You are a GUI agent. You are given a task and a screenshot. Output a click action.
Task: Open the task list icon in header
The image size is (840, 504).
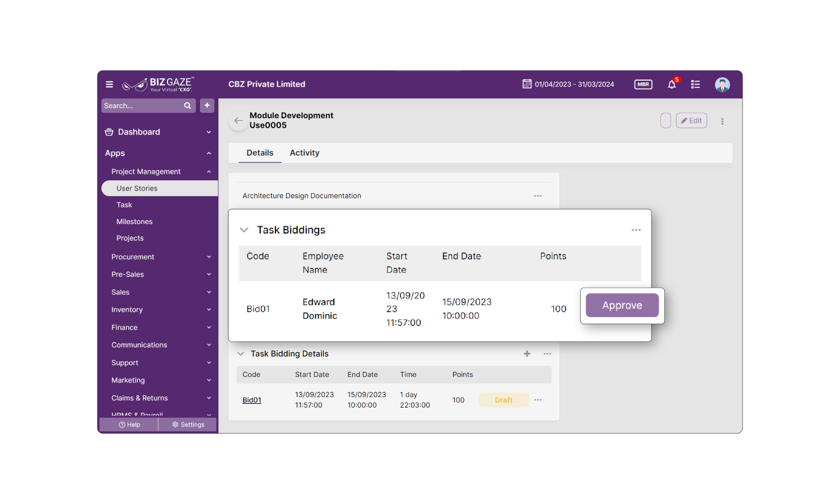(x=696, y=85)
